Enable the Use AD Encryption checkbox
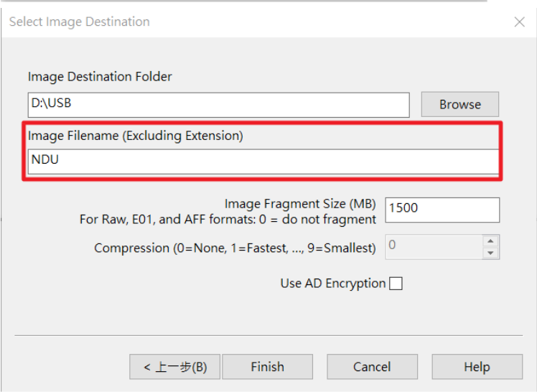Viewport: 537px width, 392px height. click(x=396, y=284)
